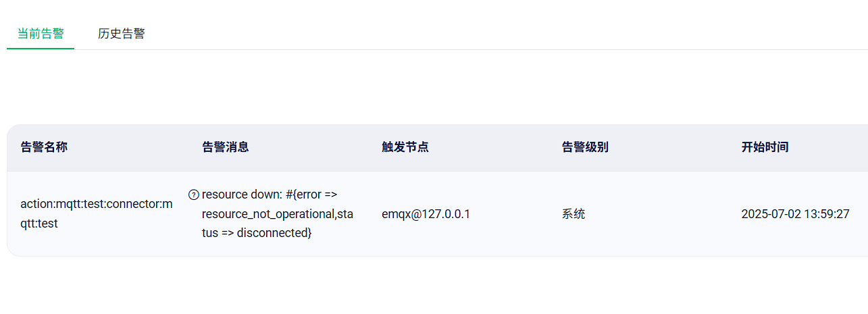Viewport: 868px width, 314px height.
Task: Click the 2025-07-02 13:59:27 start time
Action: click(x=795, y=214)
